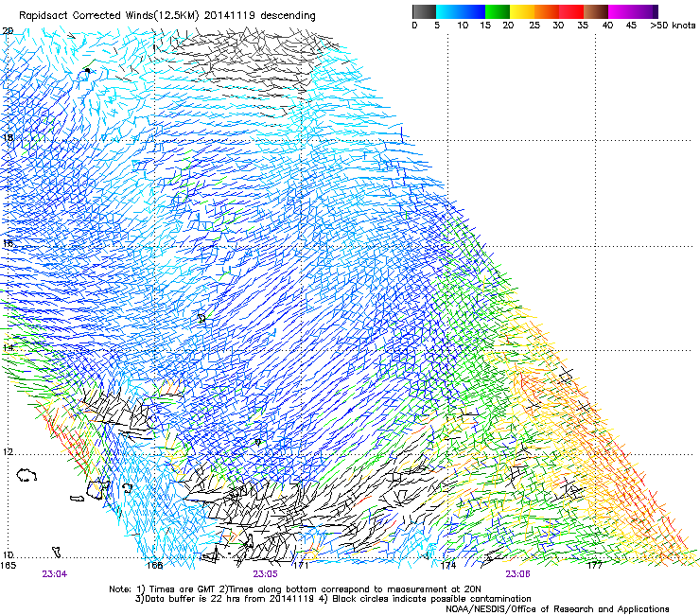Click the '25' legend scale label

point(534,26)
